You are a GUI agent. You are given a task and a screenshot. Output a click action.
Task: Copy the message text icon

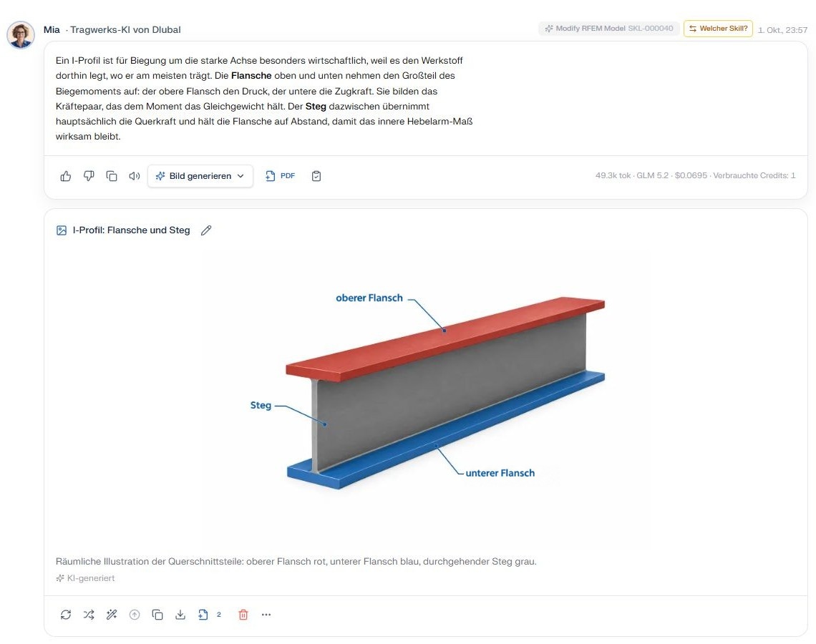[x=112, y=176]
